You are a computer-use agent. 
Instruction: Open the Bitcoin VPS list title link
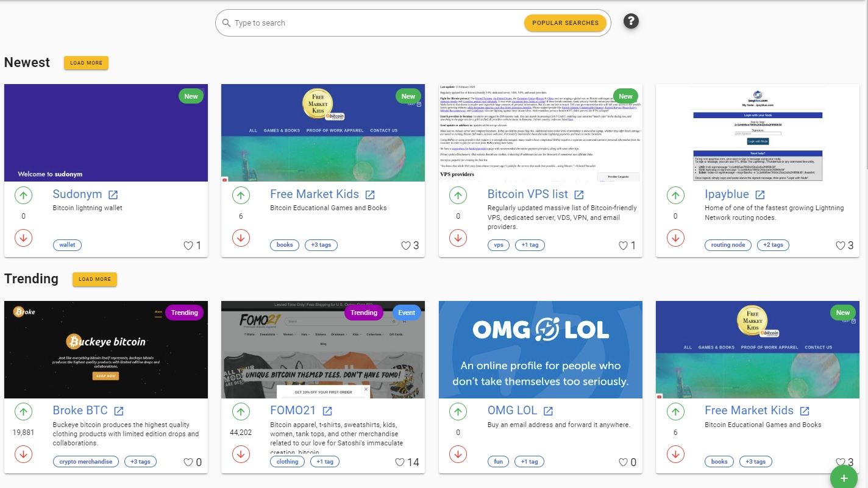point(528,194)
